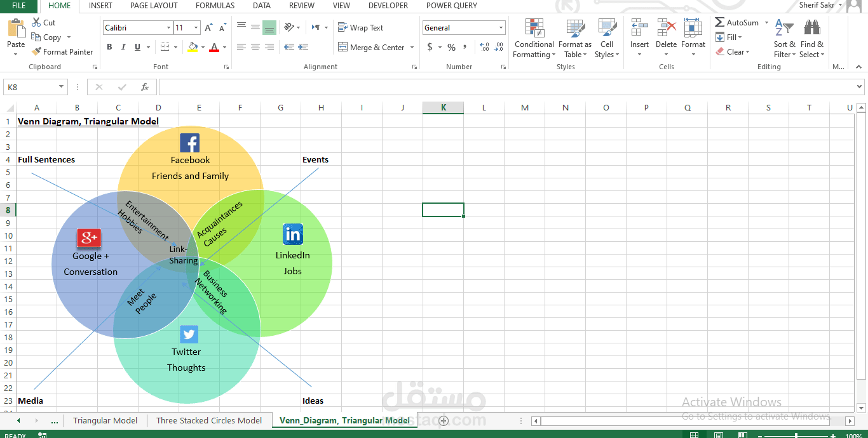This screenshot has height=438, width=868.
Task: Open Cell Styles gallery
Action: point(607,38)
